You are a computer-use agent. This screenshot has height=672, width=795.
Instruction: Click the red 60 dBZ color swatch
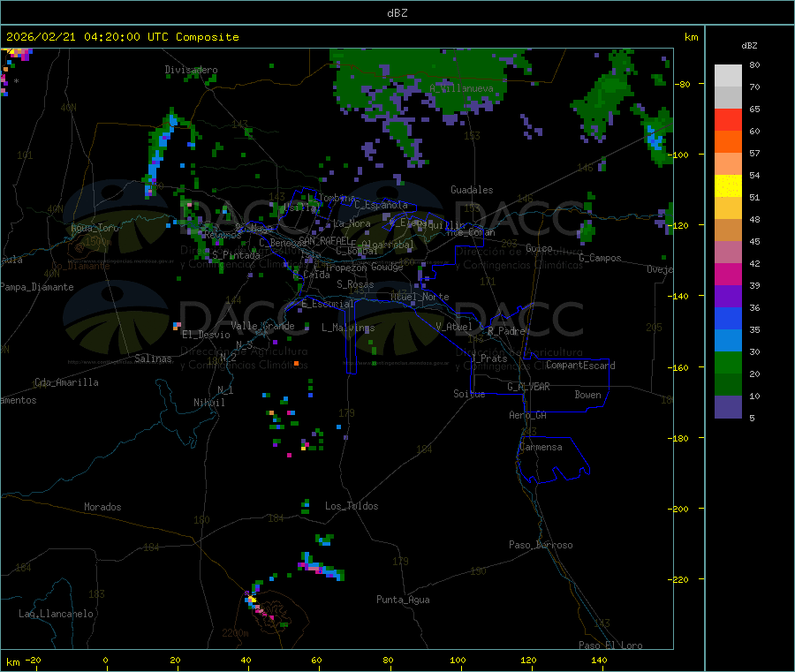[728, 120]
